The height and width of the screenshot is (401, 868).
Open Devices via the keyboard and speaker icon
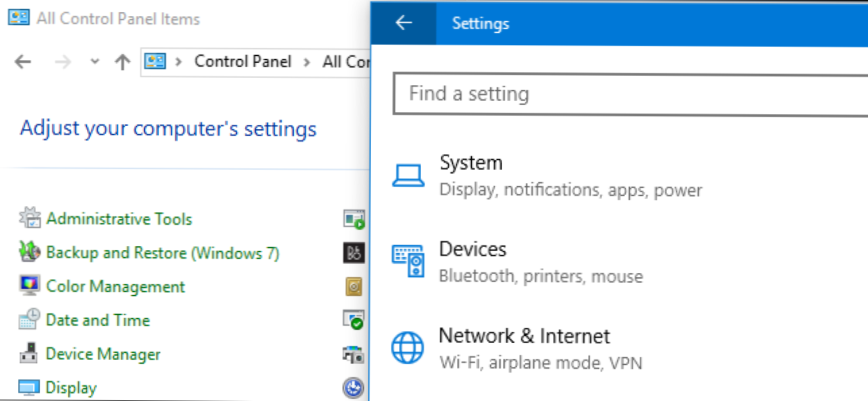click(408, 262)
